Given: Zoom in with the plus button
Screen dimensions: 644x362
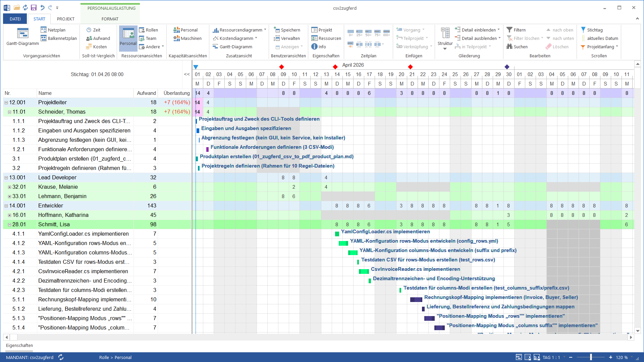Looking at the screenshot, I should pos(610,357).
